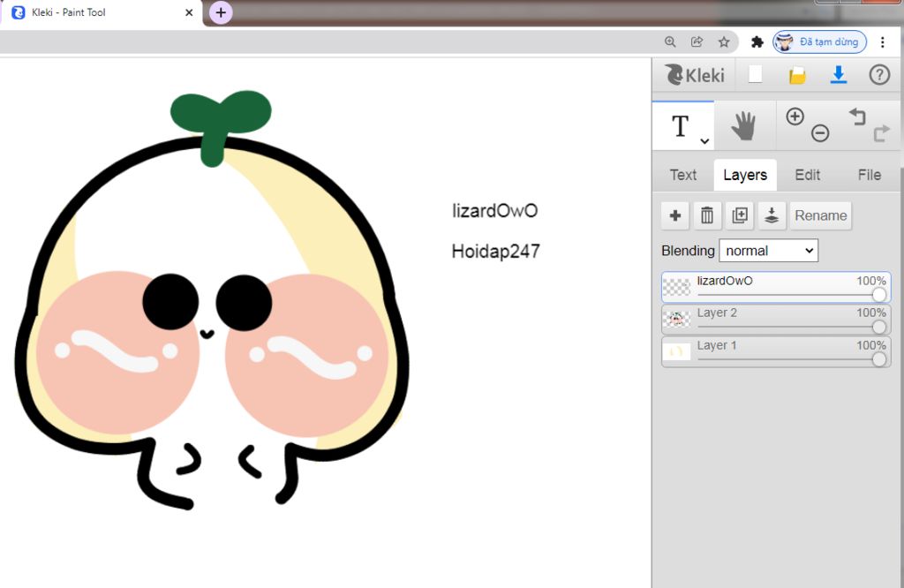Open the profile button Đã tạm dừng

pos(820,41)
